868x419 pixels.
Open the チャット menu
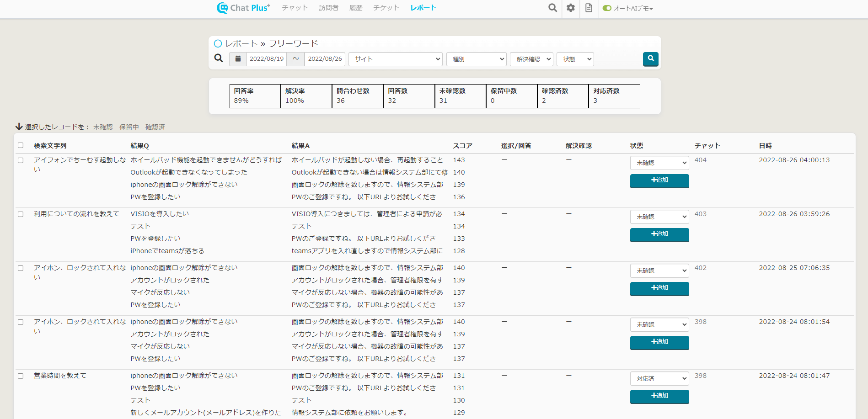(295, 8)
